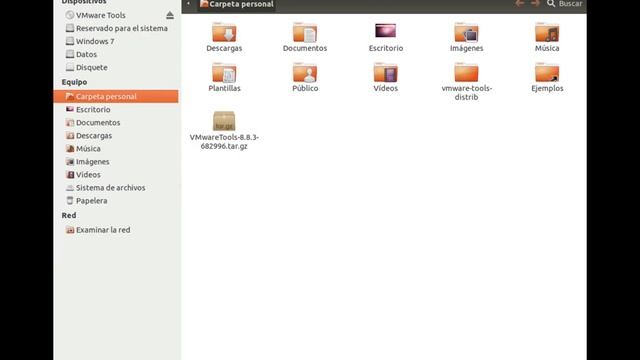640x360 pixels.
Task: Click the Windows 7 drive icon
Action: (70, 41)
